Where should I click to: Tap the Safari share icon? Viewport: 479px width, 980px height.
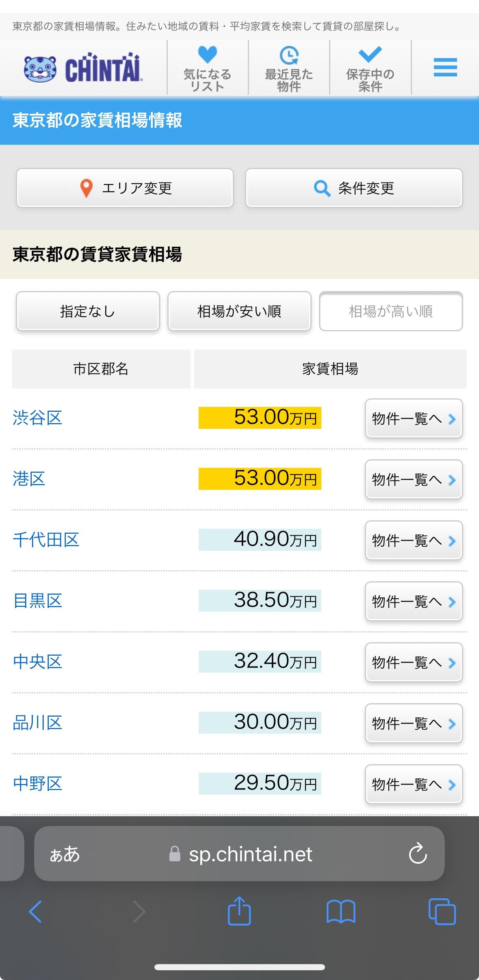click(x=239, y=910)
